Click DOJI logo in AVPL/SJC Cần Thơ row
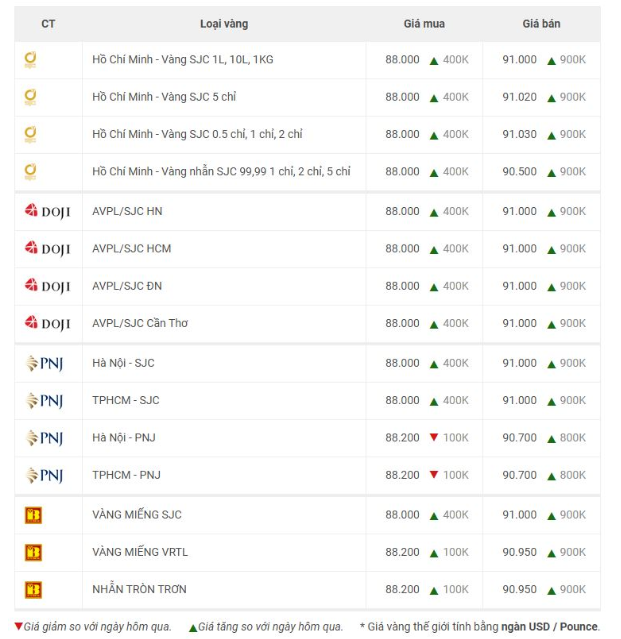Viewport: 621px width, 639px height. point(47,324)
